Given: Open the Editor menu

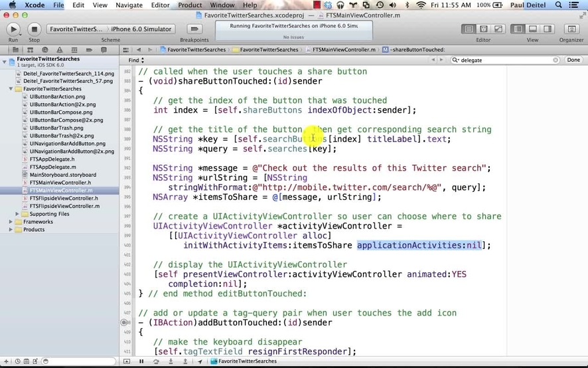Looking at the screenshot, I should pyautogui.click(x=161, y=5).
